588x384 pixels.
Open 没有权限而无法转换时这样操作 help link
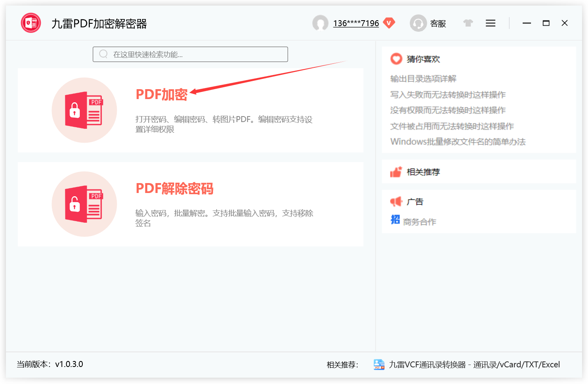448,110
